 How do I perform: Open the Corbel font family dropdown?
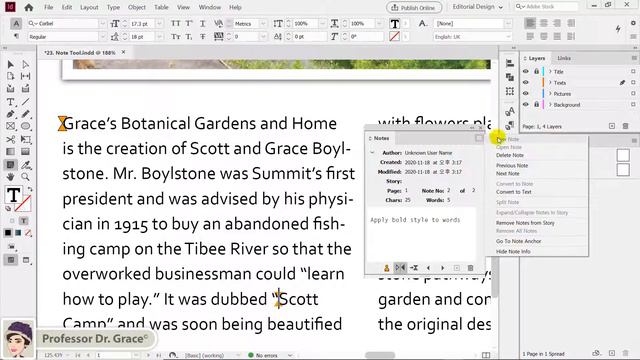click(x=102, y=24)
